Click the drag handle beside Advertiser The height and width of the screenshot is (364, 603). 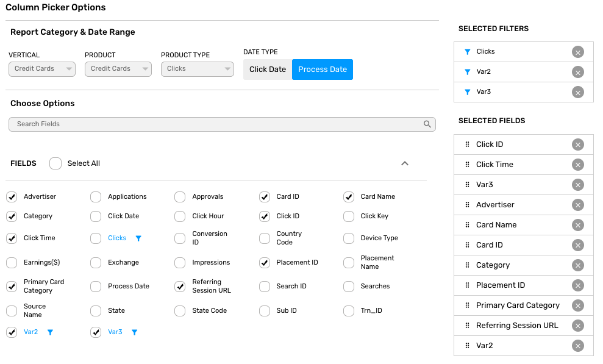467,205
